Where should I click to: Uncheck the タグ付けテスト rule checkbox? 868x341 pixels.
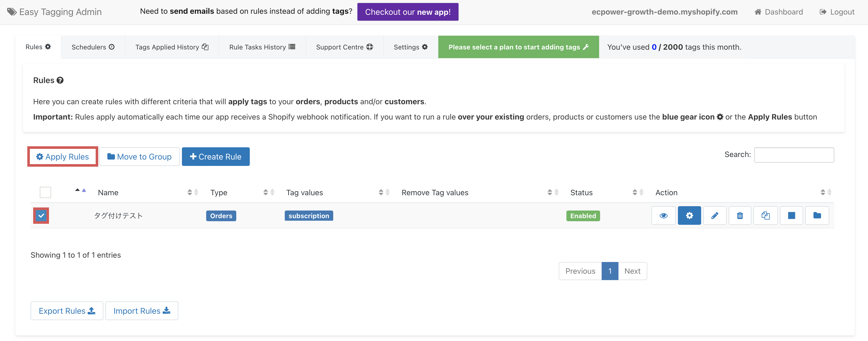coord(41,215)
